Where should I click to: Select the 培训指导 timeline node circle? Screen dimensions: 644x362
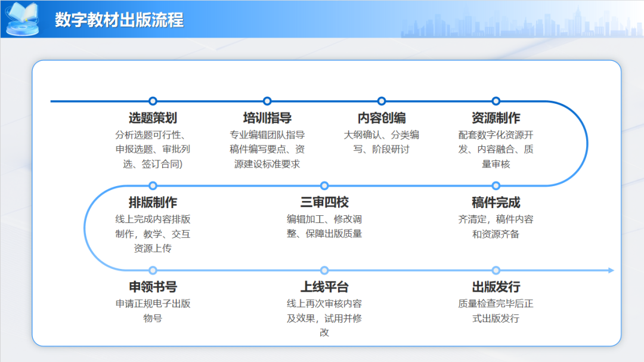(267, 101)
